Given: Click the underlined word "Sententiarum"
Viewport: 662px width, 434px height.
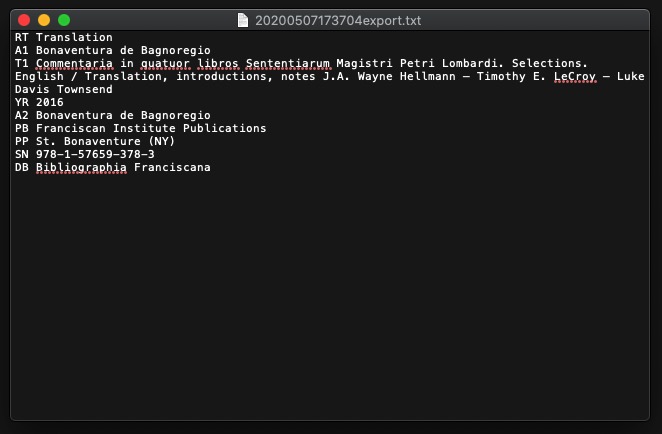Looking at the screenshot, I should coord(288,63).
